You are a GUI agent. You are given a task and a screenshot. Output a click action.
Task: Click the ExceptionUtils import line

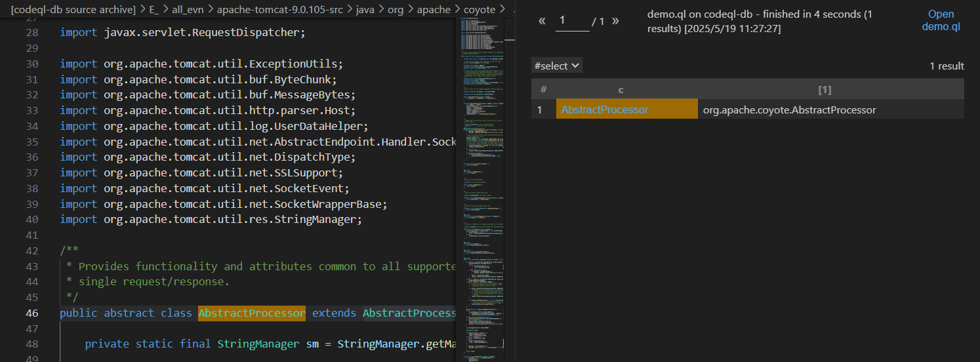[x=201, y=64]
